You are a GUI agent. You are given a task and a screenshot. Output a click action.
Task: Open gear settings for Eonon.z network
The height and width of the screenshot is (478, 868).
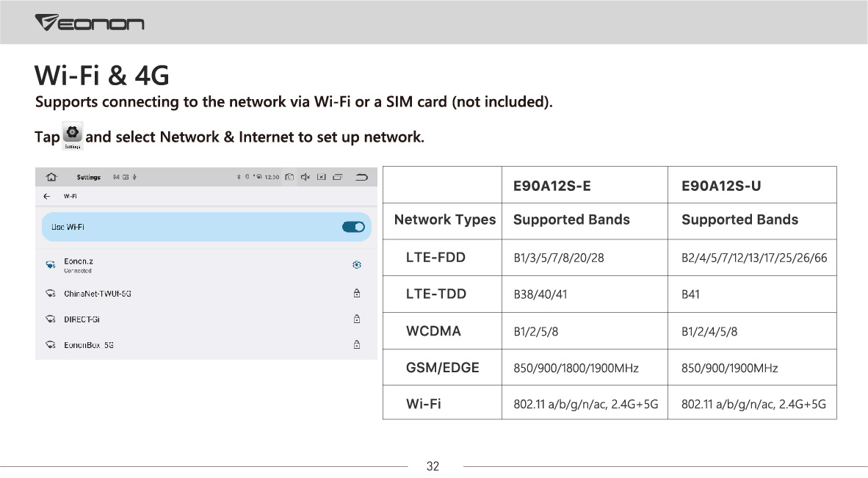pyautogui.click(x=357, y=265)
